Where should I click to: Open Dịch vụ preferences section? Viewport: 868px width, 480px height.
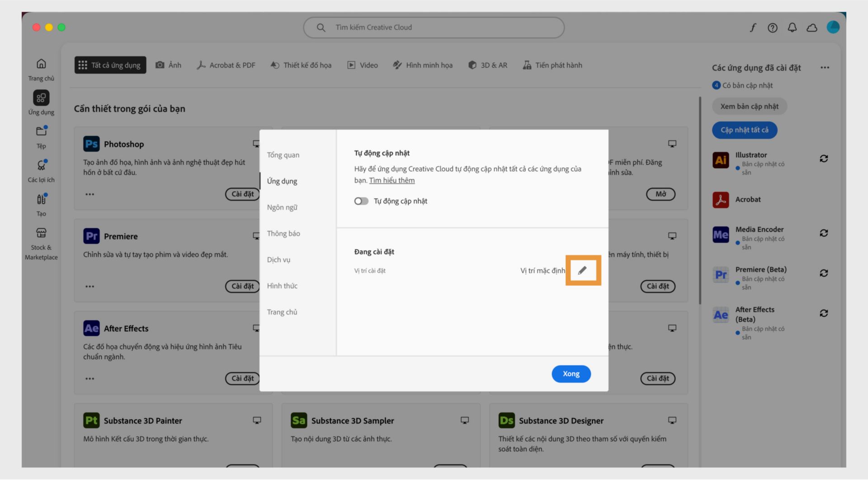[278, 260]
